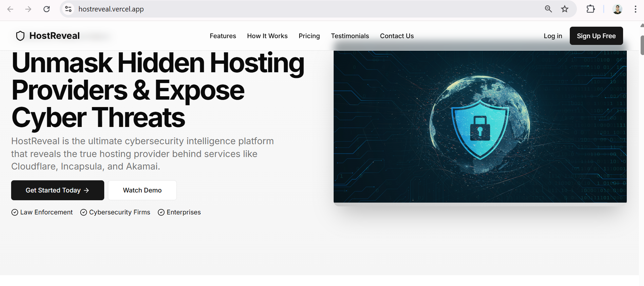Open the Features nav item
The image size is (644, 286).
point(223,36)
